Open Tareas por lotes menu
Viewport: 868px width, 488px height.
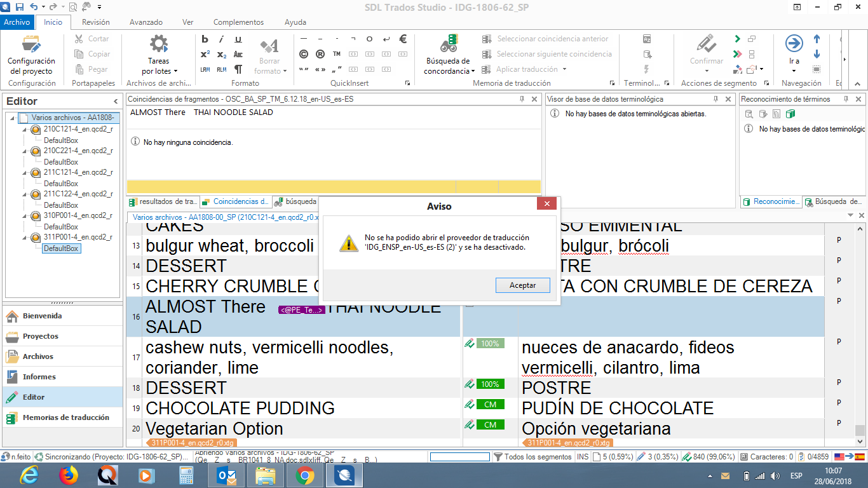coord(159,56)
